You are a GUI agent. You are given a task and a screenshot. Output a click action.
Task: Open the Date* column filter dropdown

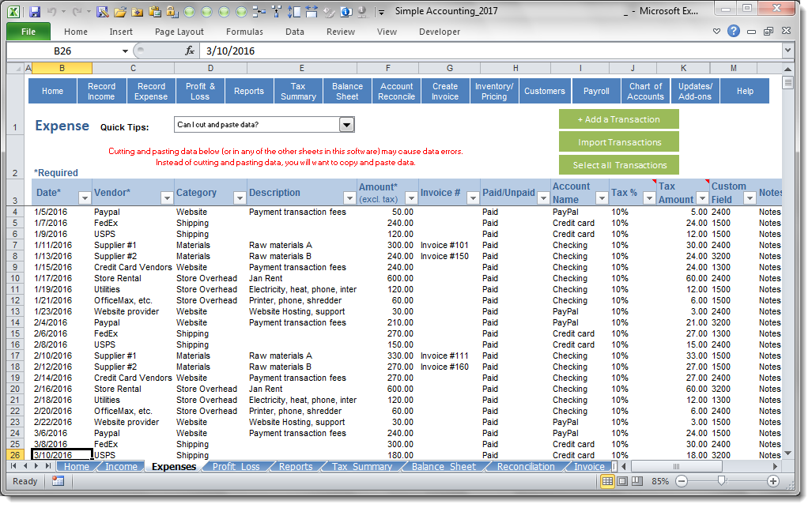85,198
